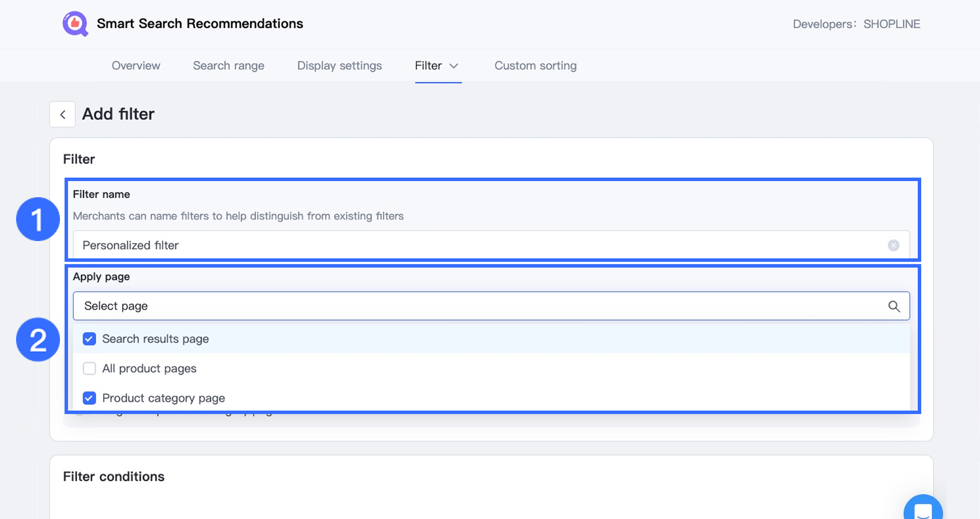
Task: Open the Overview tab
Action: click(136, 66)
